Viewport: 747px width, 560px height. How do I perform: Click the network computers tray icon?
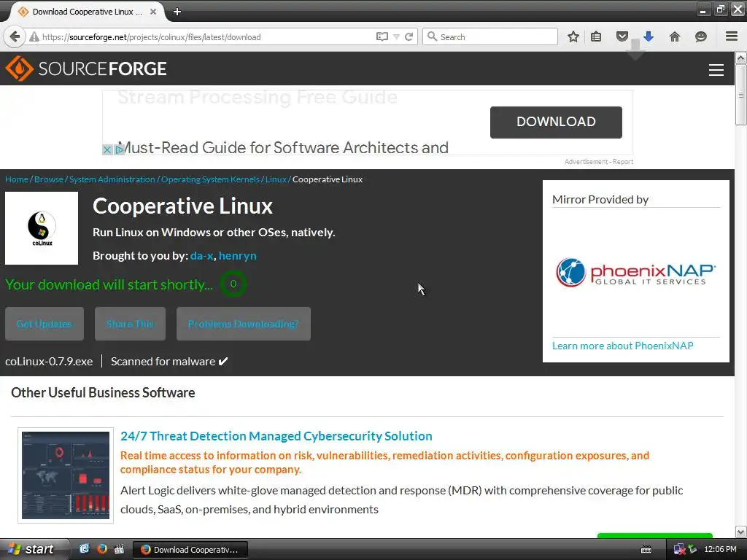click(679, 550)
